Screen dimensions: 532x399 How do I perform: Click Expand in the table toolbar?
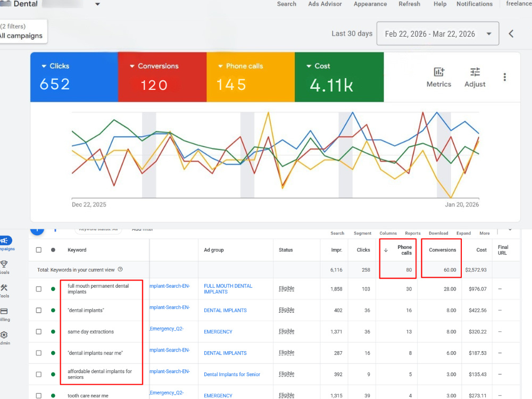tap(463, 233)
